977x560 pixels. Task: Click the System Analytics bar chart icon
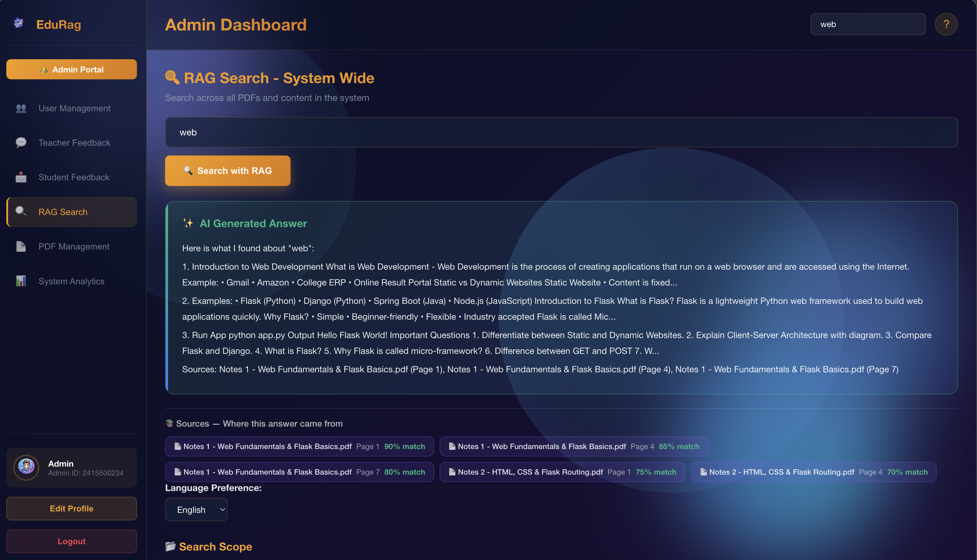[x=21, y=281]
